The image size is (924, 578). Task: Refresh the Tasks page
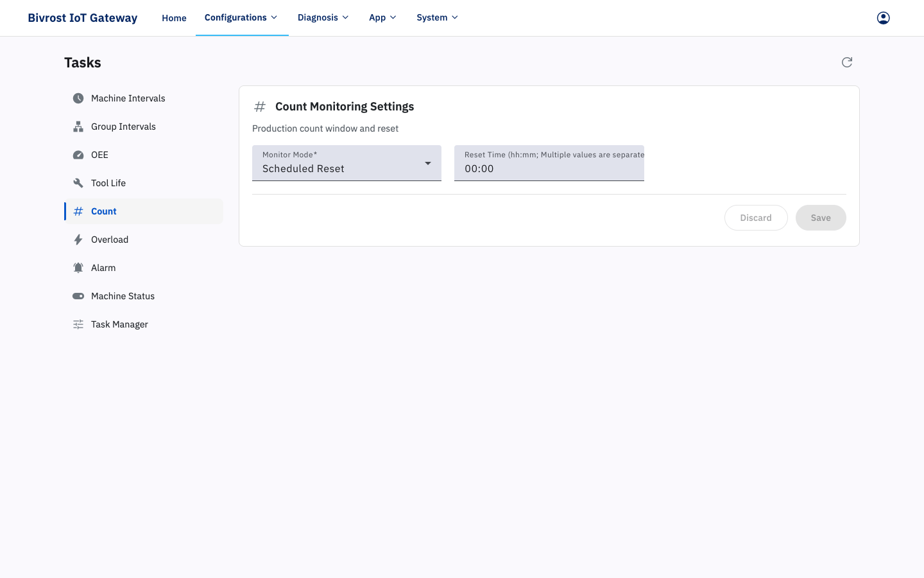[x=847, y=62]
